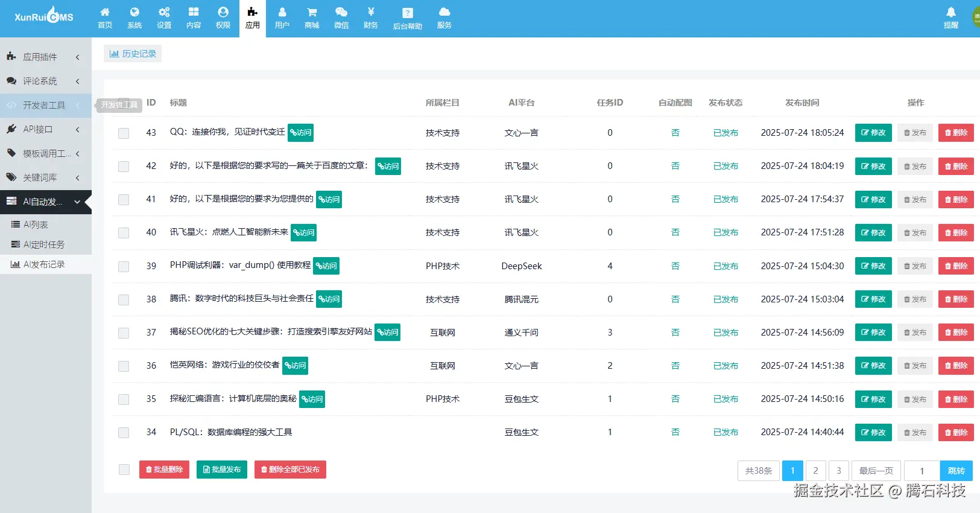Select the 应用 puzzle tab
Viewport: 980px width, 513px height.
[x=253, y=18]
